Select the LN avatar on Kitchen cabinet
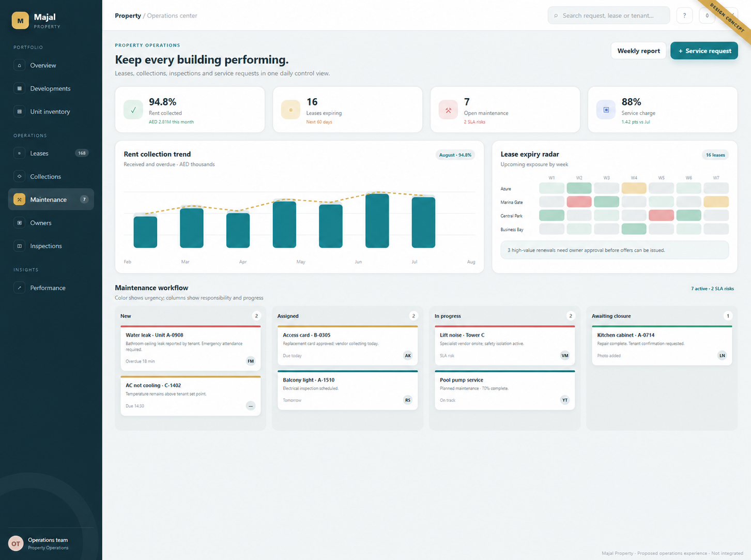Image resolution: width=751 pixels, height=560 pixels. (x=722, y=356)
